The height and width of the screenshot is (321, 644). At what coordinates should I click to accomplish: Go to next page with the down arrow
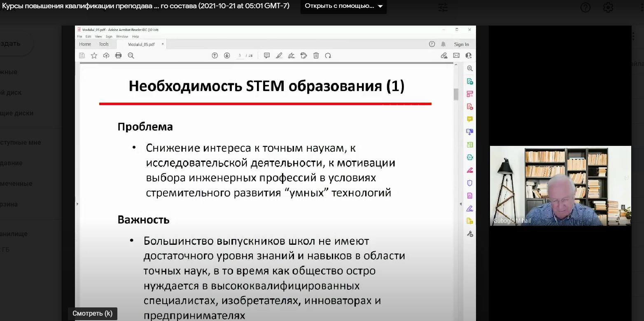coord(227,56)
